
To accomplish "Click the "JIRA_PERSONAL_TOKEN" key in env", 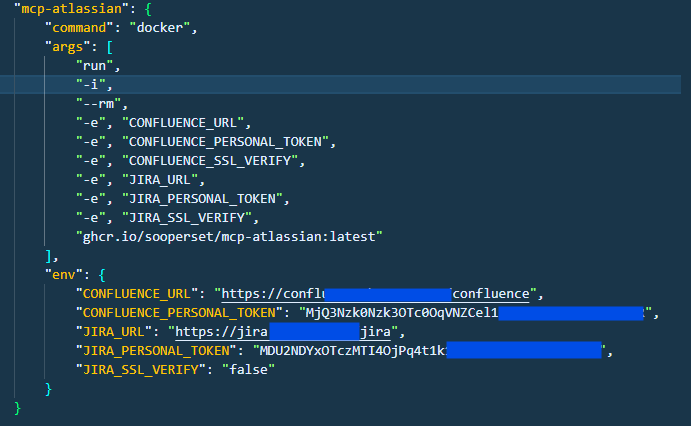I will click(156, 351).
